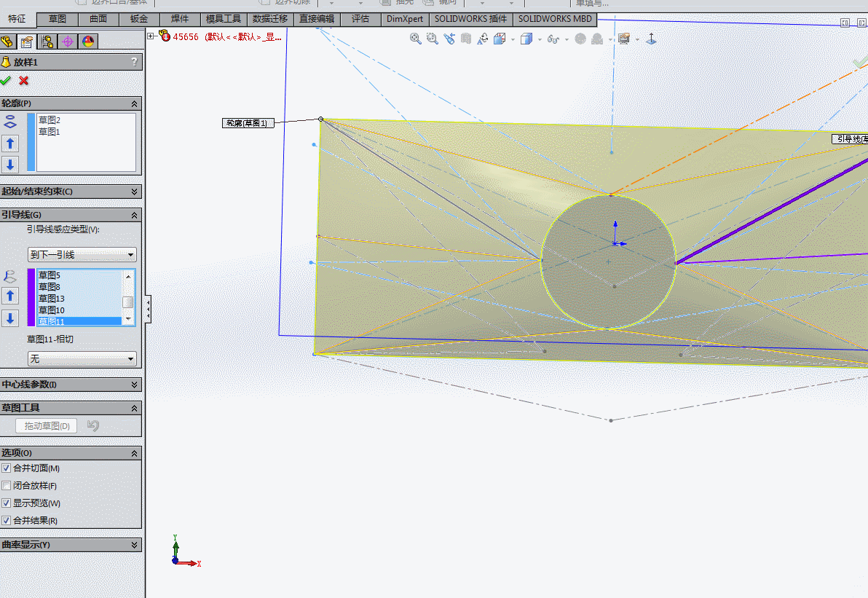This screenshot has width=868, height=598.
Task: Move guide curve up in 引导线 list
Action: pos(10,296)
